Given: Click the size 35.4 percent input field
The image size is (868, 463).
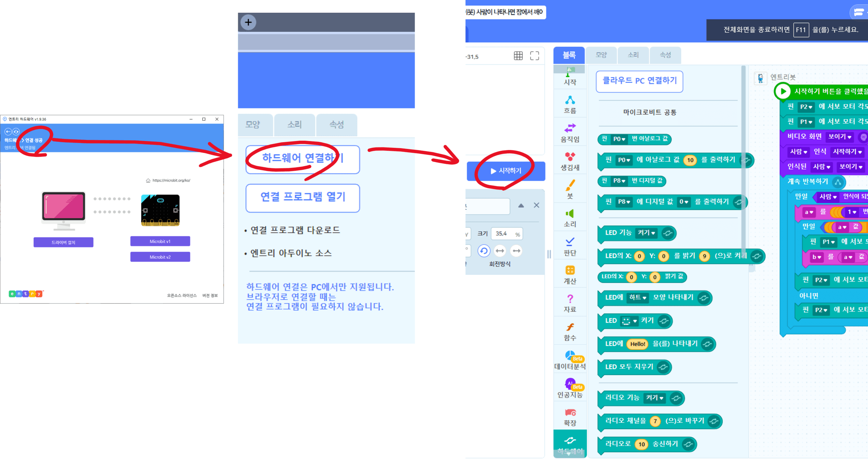Looking at the screenshot, I should tap(503, 234).
